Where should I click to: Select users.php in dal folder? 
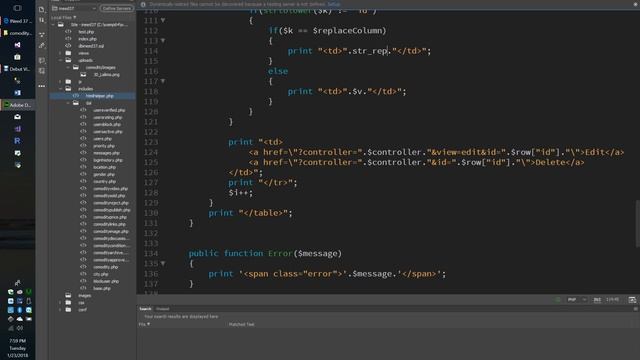click(x=102, y=139)
